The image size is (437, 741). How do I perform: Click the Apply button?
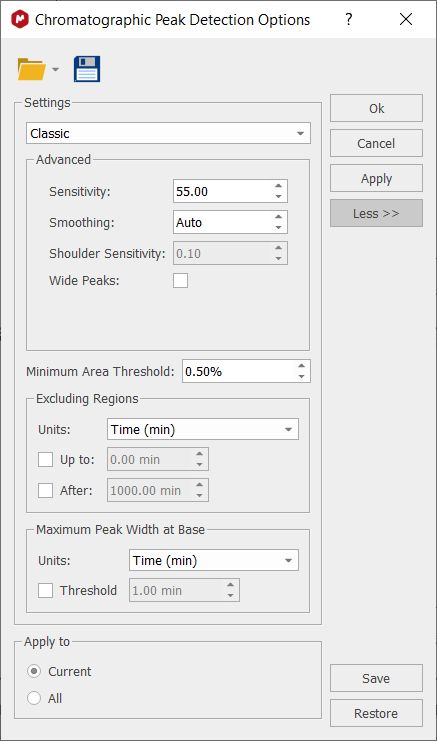pyautogui.click(x=376, y=178)
